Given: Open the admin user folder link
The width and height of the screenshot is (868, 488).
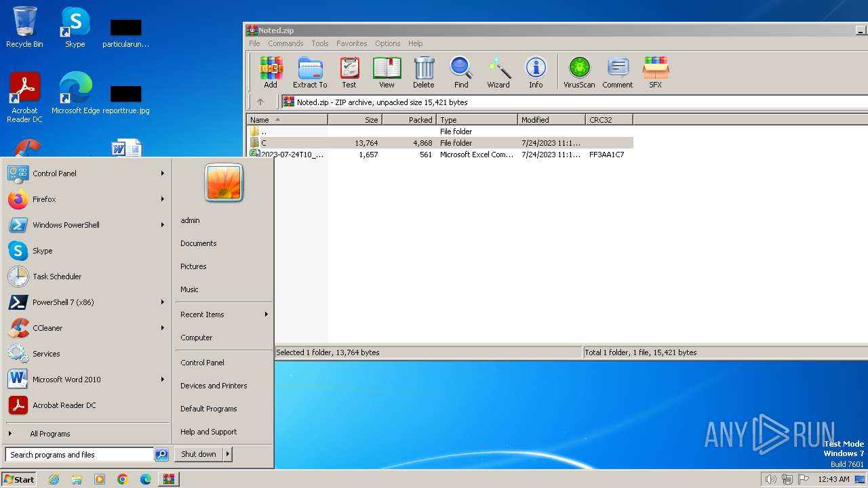Looking at the screenshot, I should (190, 220).
